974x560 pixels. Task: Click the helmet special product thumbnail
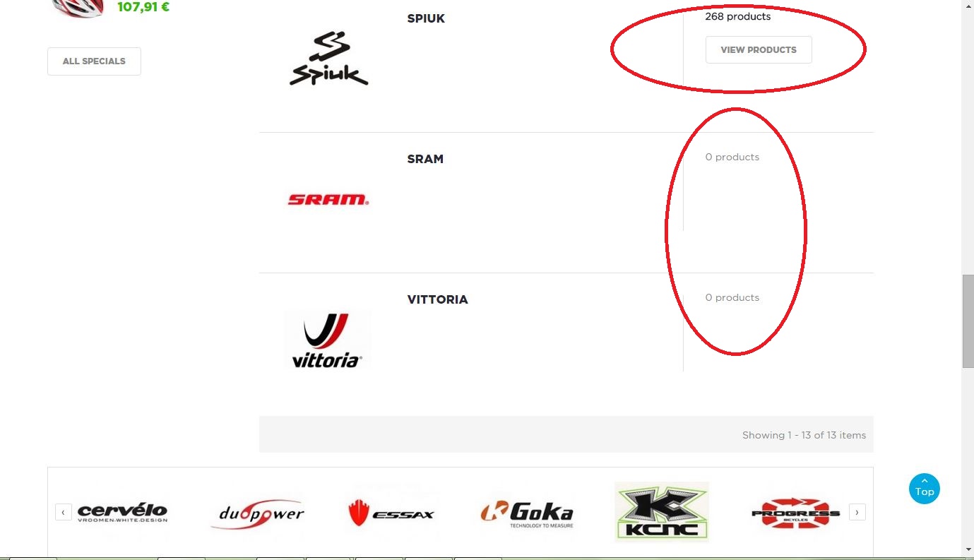[x=78, y=8]
